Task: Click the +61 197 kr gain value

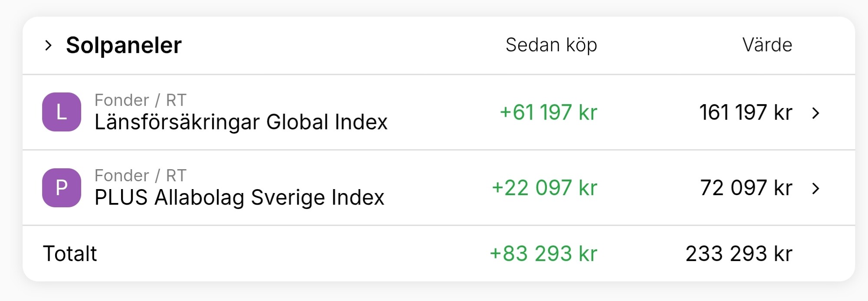Action: point(549,112)
